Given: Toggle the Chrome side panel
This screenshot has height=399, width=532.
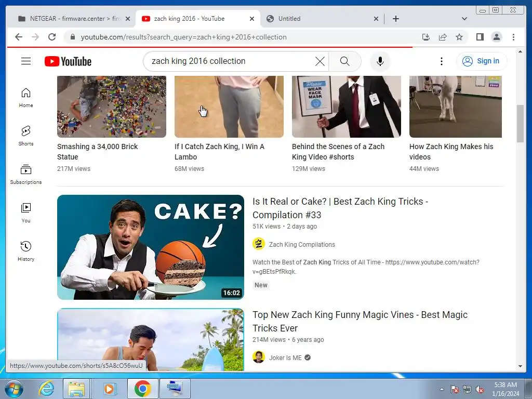Looking at the screenshot, I should (x=480, y=37).
